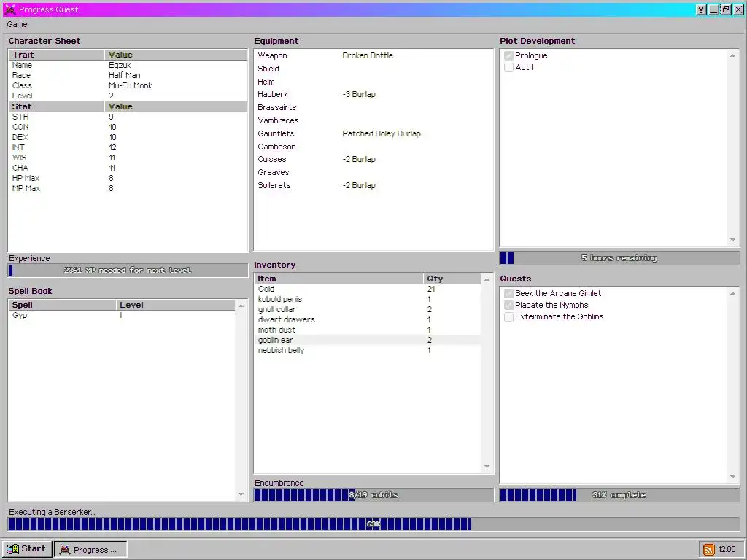The image size is (747, 560).
Task: Click Inventory scroll down arrow
Action: tap(487, 467)
